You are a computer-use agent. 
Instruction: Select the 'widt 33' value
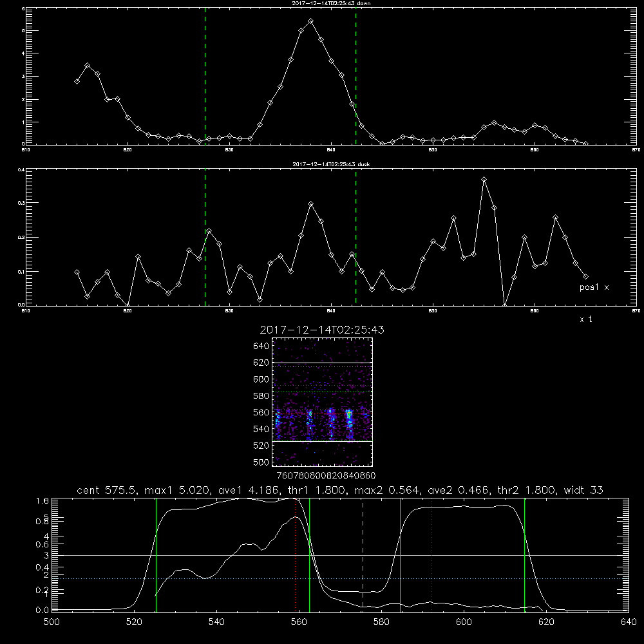(x=583, y=490)
